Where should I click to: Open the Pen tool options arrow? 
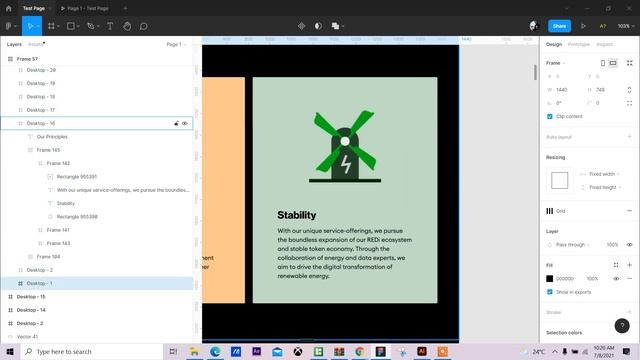tap(98, 26)
